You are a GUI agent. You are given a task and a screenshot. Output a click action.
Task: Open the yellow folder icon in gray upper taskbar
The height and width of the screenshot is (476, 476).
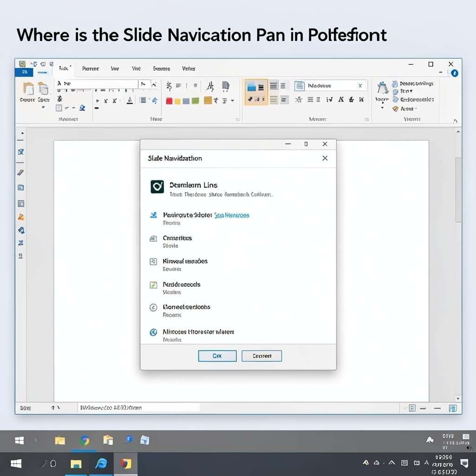pyautogui.click(x=60, y=440)
